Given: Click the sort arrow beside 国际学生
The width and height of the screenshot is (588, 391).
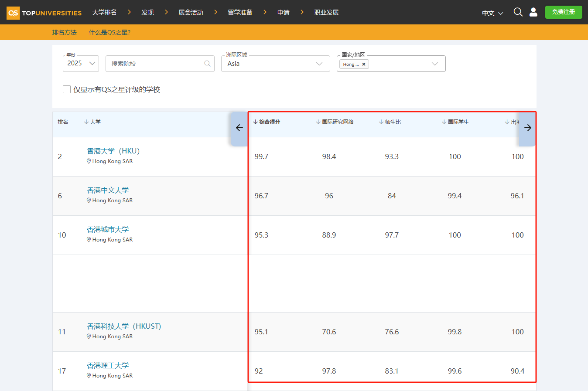Looking at the screenshot, I should (444, 122).
